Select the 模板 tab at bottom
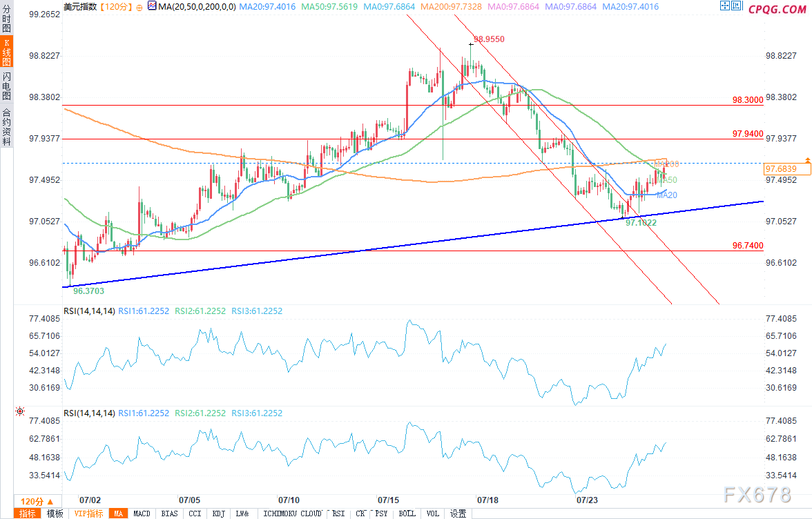The width and height of the screenshot is (812, 519). pos(55,513)
